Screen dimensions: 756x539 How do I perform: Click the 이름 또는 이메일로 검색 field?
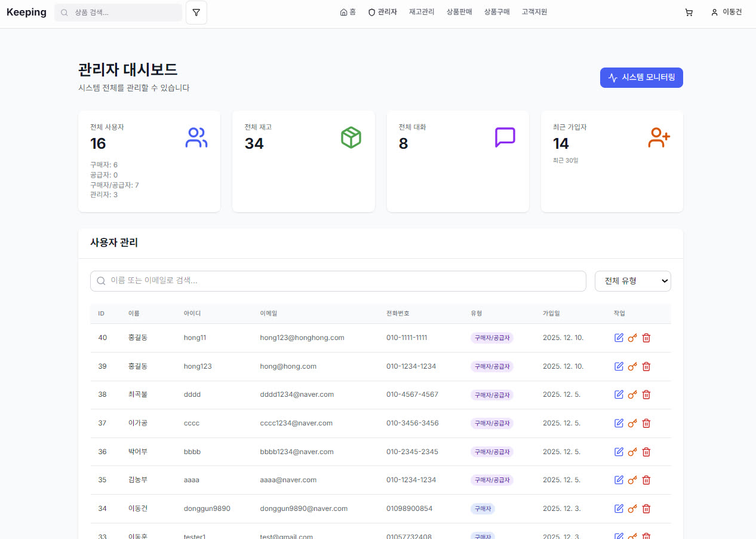pos(338,281)
